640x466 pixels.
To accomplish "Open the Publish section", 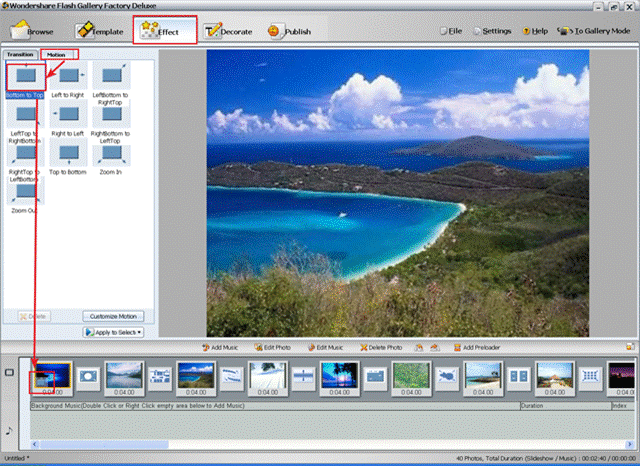I will (x=290, y=31).
